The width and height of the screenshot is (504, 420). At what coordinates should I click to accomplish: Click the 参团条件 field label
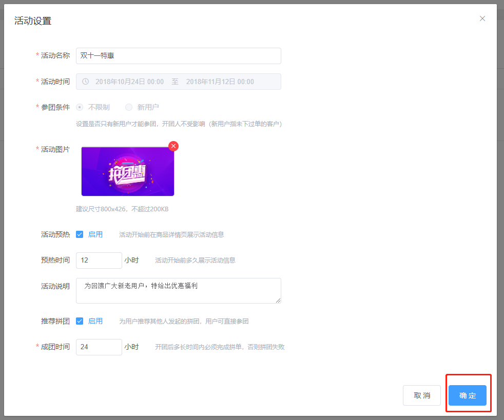(55, 107)
